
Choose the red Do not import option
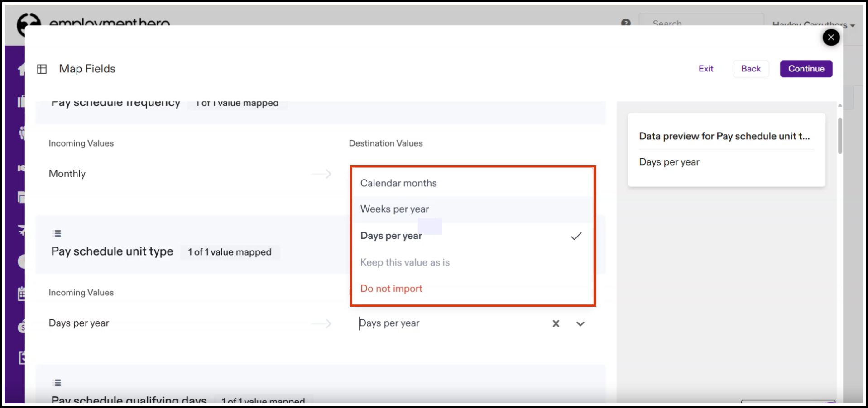[391, 289]
